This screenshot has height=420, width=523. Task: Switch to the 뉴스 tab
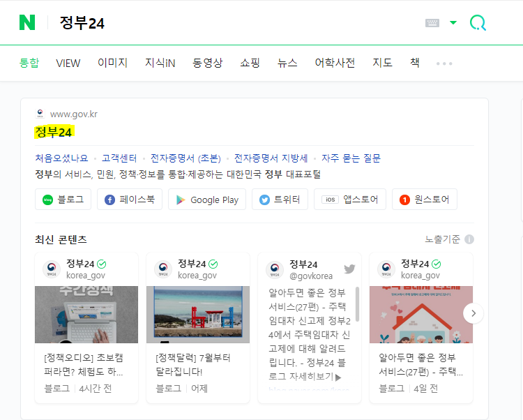(287, 63)
